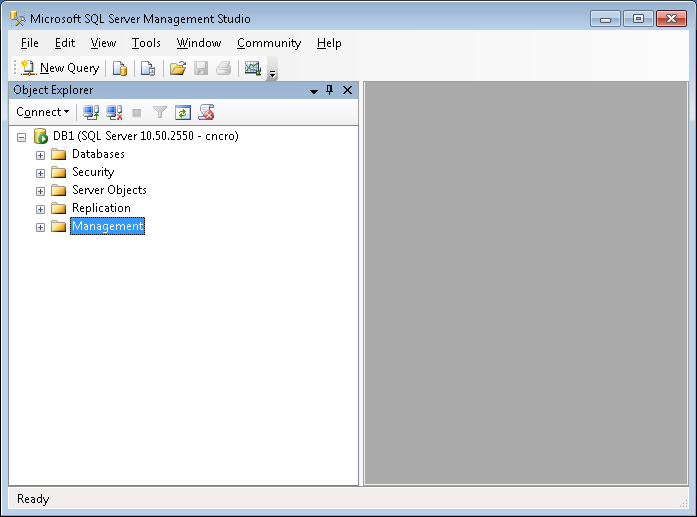
Task: Click the New Query button
Action: click(60, 68)
